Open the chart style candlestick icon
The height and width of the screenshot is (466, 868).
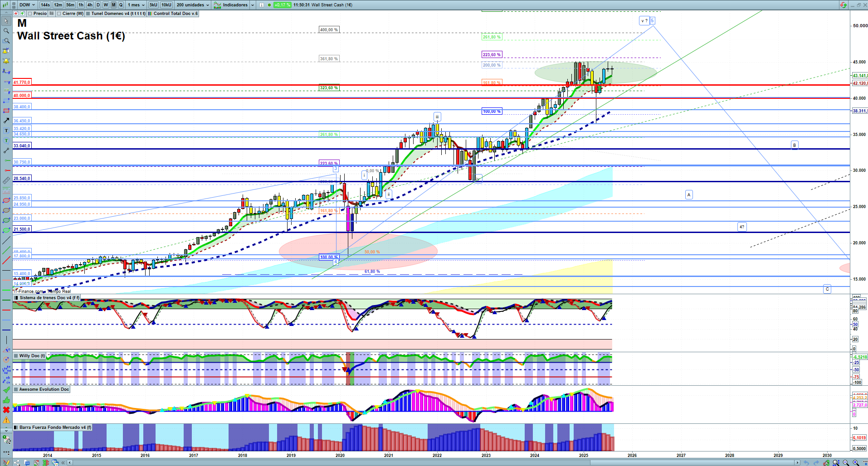(x=6, y=5)
